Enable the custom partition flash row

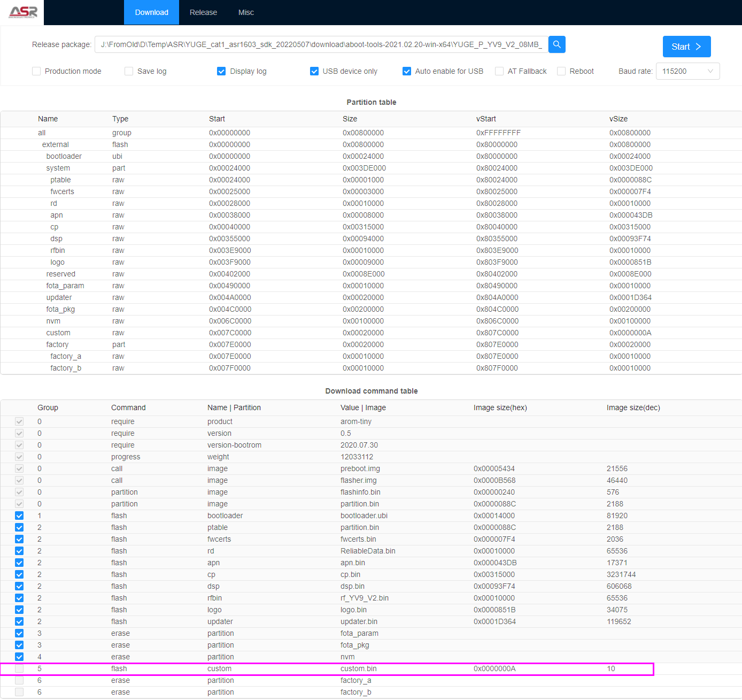coord(19,668)
